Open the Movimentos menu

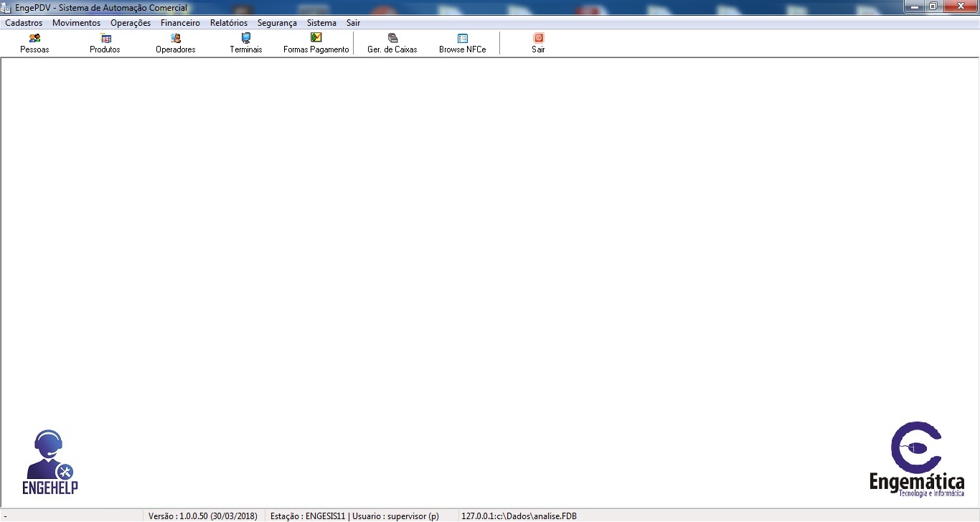tap(77, 23)
